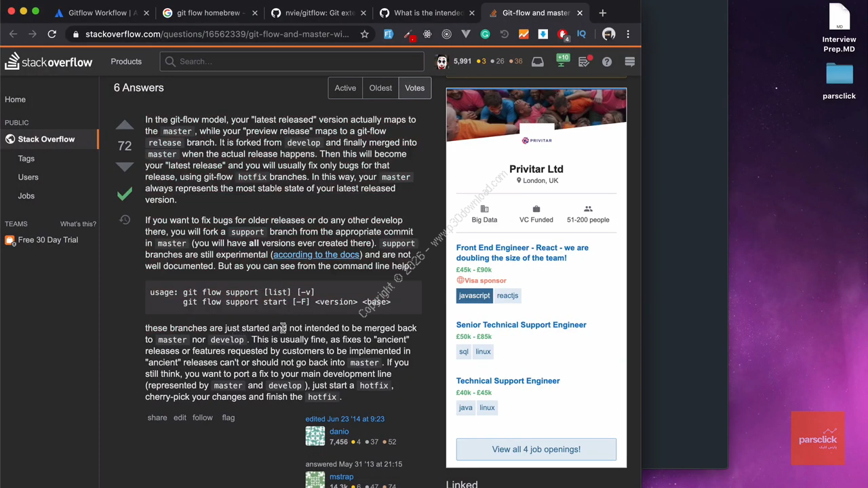Open the Products menu
This screenshot has width=868, height=488.
(x=126, y=62)
